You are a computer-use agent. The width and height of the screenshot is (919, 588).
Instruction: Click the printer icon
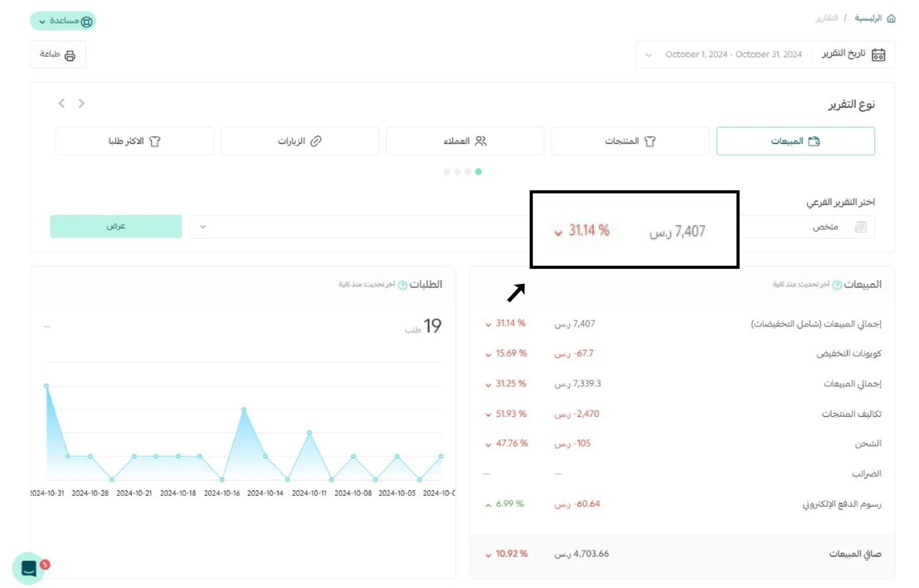[70, 55]
